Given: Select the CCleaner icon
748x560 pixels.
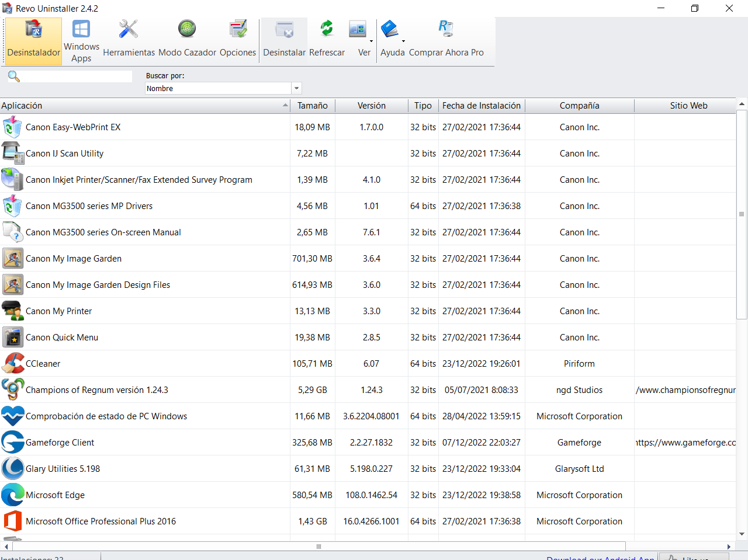Looking at the screenshot, I should 12,363.
